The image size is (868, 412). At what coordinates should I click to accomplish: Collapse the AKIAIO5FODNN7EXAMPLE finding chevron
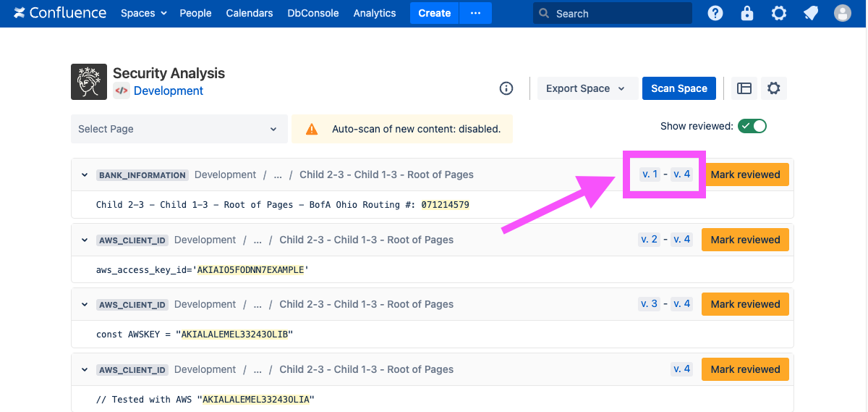[85, 240]
